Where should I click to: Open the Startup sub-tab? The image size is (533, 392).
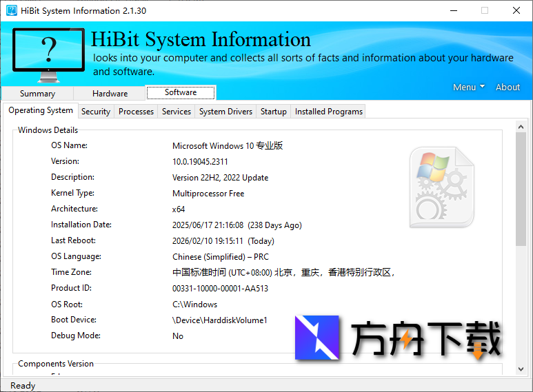point(274,112)
